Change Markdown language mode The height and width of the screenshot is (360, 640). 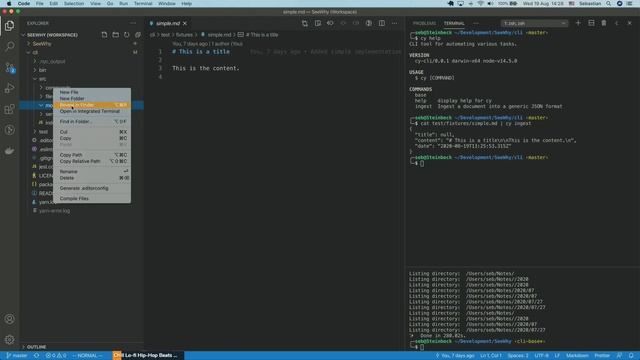point(577,356)
